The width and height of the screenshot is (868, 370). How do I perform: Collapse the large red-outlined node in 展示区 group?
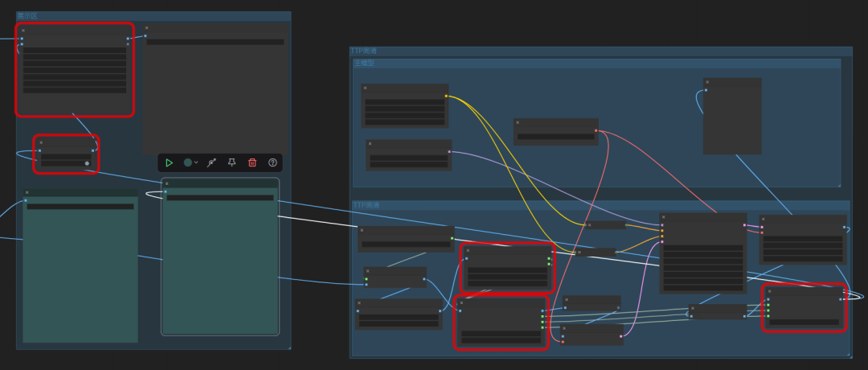pos(23,31)
